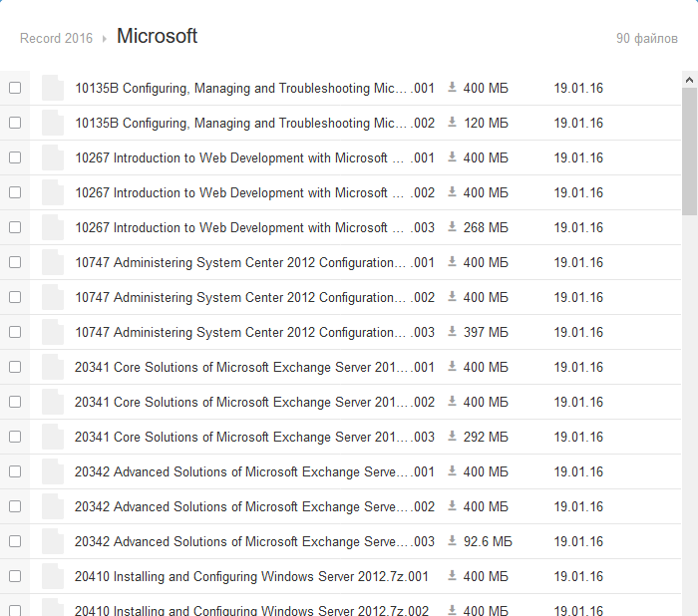This screenshot has height=616, width=698.
Task: Click the scrollbar up arrow
Action: click(x=689, y=80)
